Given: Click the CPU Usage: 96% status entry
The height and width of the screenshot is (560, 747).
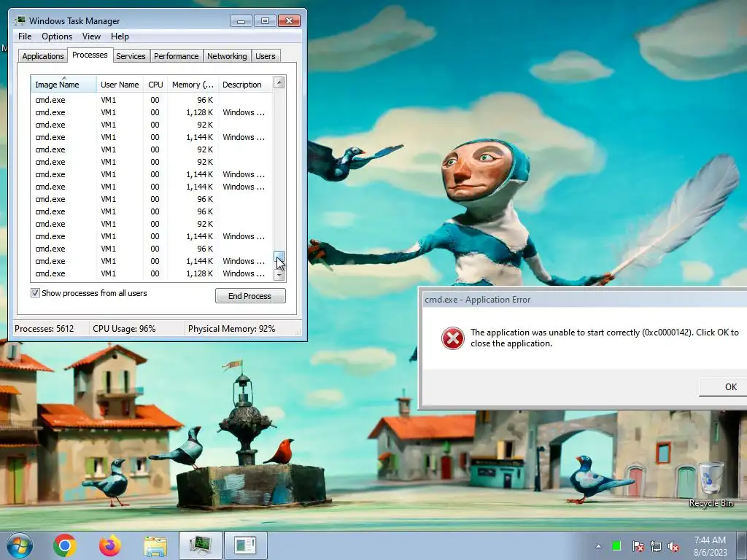Looking at the screenshot, I should 124,329.
